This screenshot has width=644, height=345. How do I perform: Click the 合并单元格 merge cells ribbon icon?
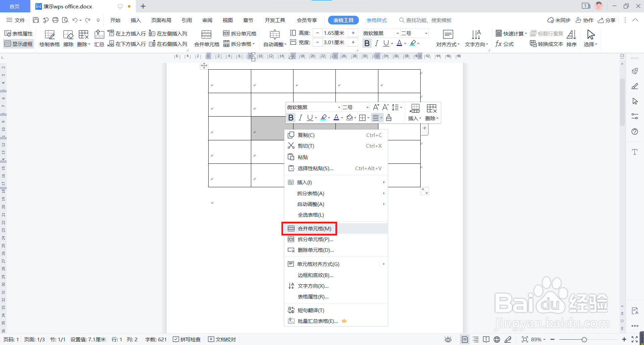(206, 38)
